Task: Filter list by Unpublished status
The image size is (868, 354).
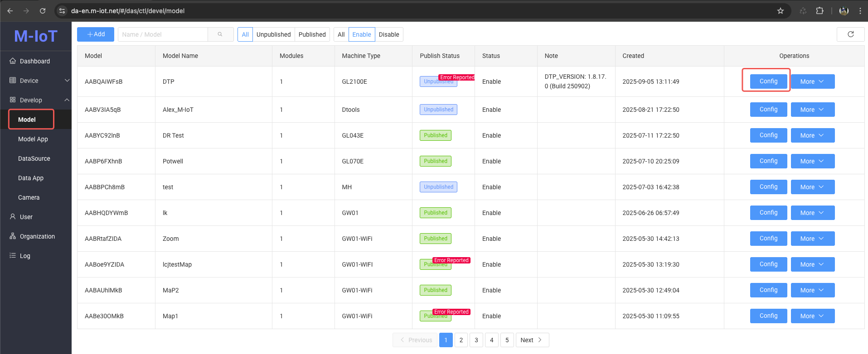Action: (x=273, y=34)
